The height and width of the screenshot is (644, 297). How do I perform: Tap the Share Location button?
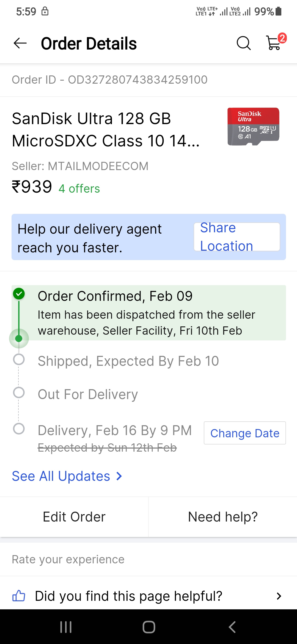(237, 237)
